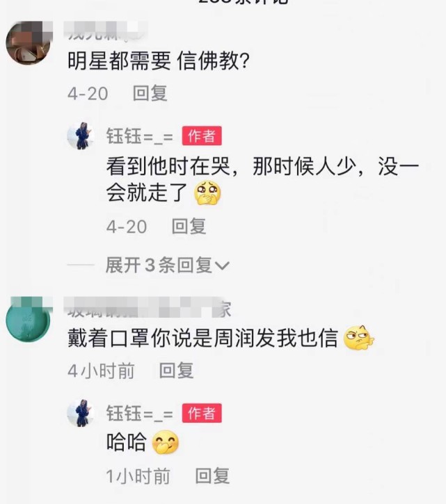
Task: Click 回复 under 看到他时在哭 reply
Action: 189,227
